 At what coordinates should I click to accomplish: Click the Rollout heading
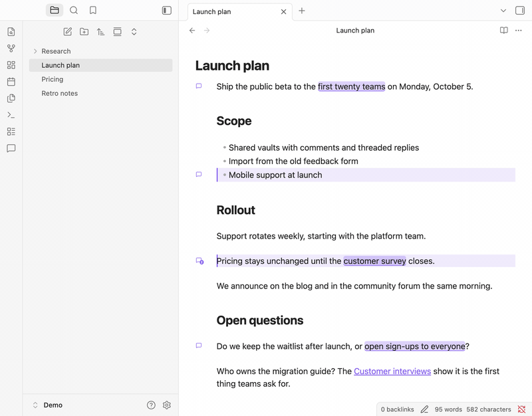click(236, 210)
